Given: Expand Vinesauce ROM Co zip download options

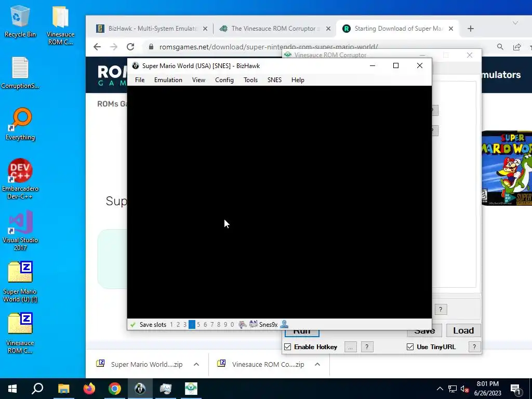Looking at the screenshot, I should click(317, 364).
